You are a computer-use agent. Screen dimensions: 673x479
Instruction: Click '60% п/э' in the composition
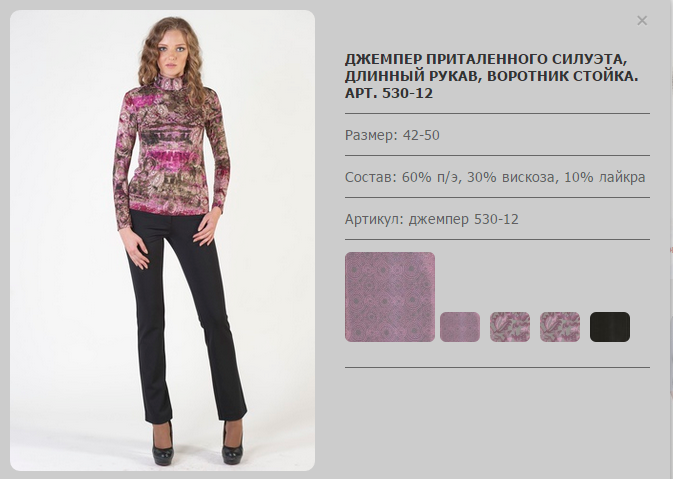pyautogui.click(x=431, y=177)
